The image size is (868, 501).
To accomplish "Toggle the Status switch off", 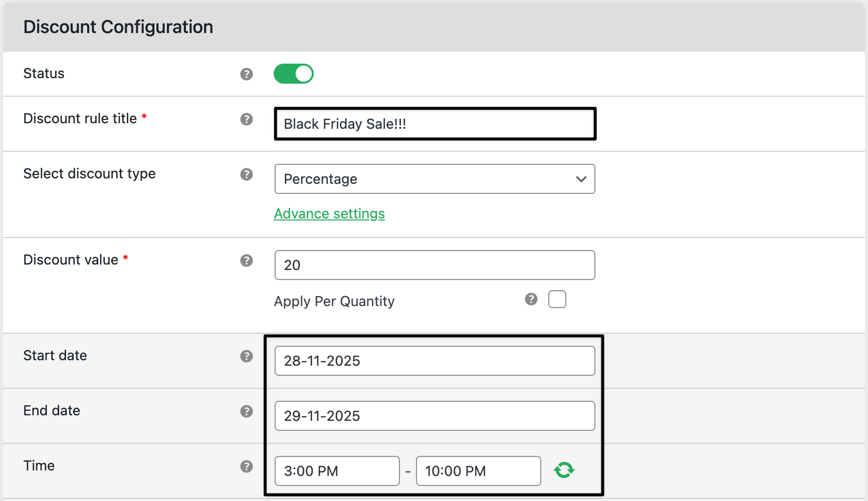I will tap(293, 74).
